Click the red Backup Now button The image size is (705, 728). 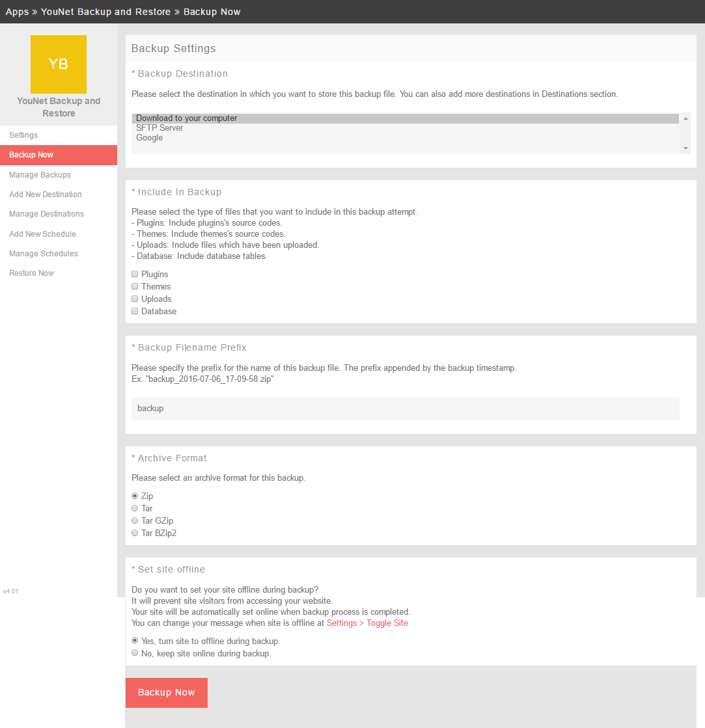click(x=166, y=693)
